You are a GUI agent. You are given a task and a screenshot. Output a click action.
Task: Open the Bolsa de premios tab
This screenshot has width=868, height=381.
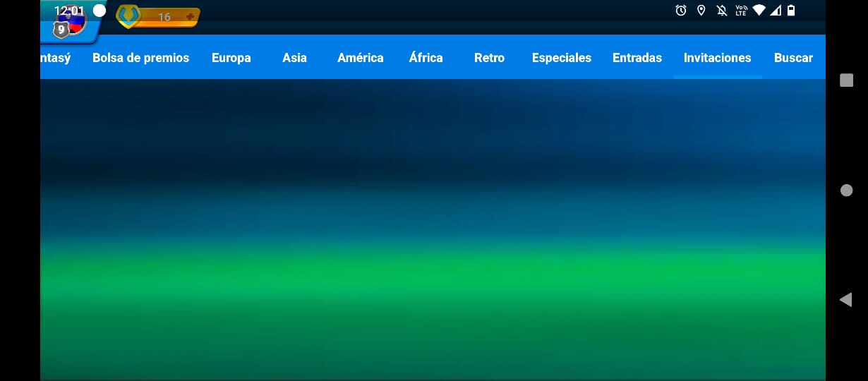[140, 58]
